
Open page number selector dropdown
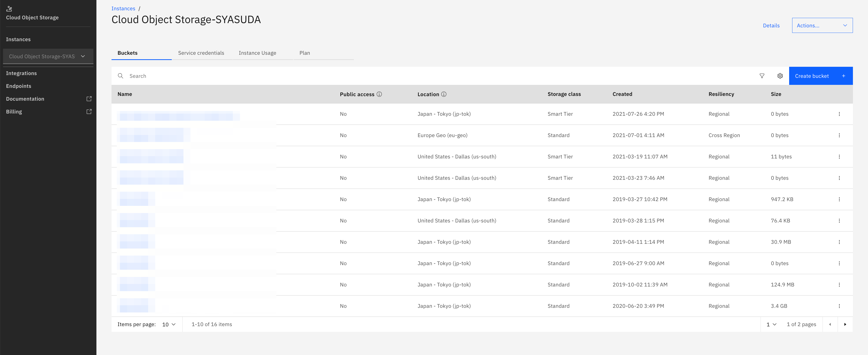pos(771,324)
